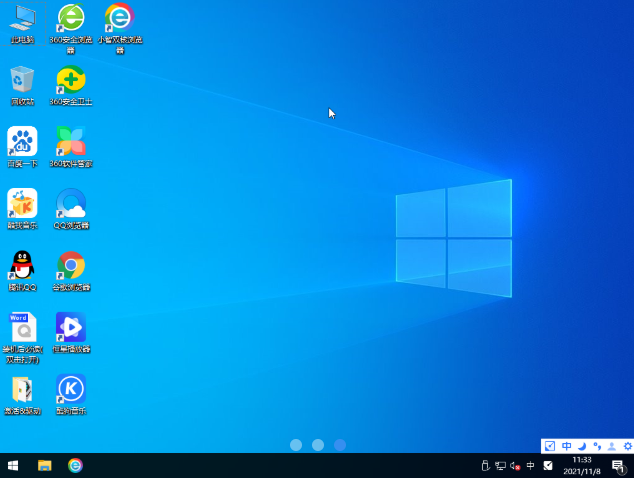
Task: Open 360 Security Guard shortcut
Action: [71, 81]
